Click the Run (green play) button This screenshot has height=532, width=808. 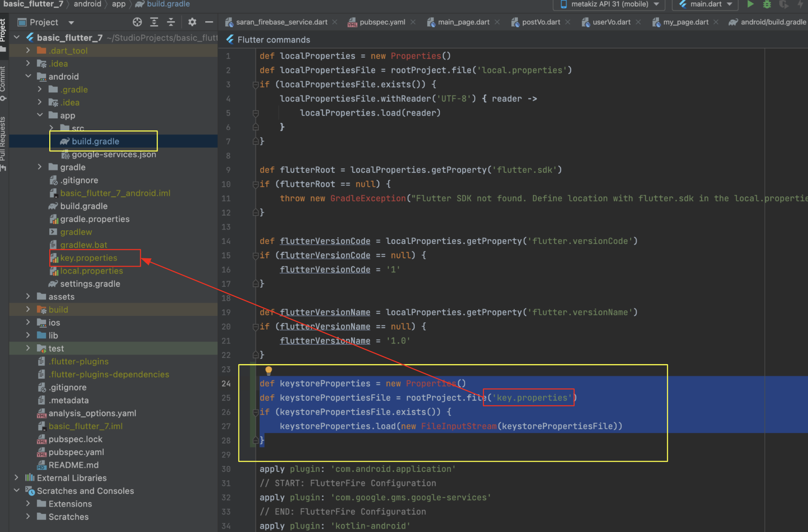tap(750, 4)
